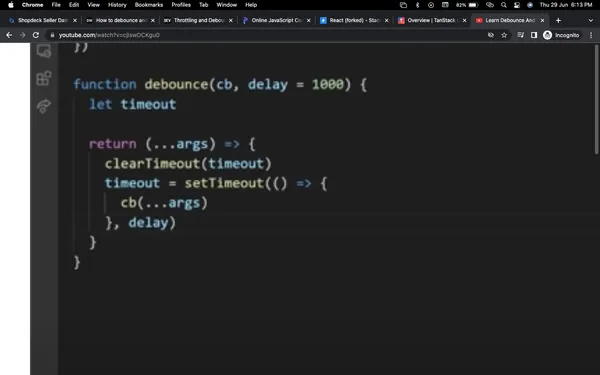600x375 pixels.
Task: Click the Bluetooth status icon
Action: pos(417,5)
